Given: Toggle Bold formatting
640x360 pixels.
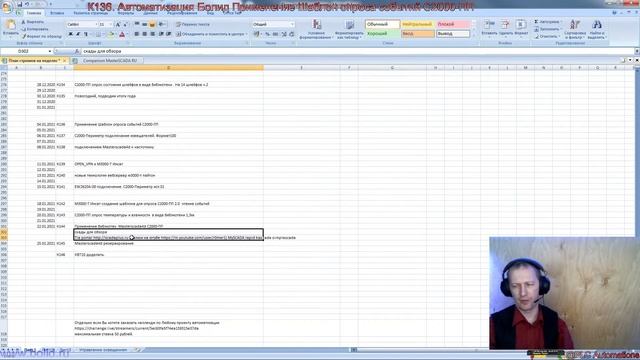Looking at the screenshot, I should pyautogui.click(x=71, y=34).
